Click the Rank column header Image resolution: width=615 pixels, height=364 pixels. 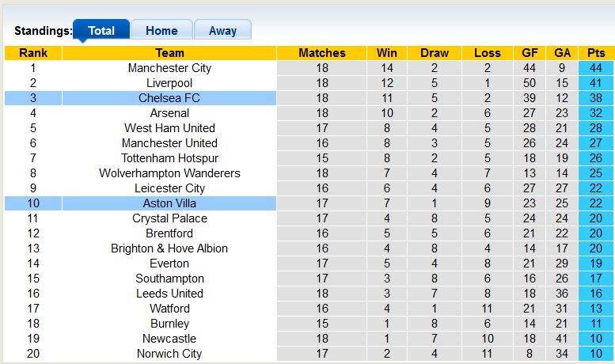coord(33,53)
